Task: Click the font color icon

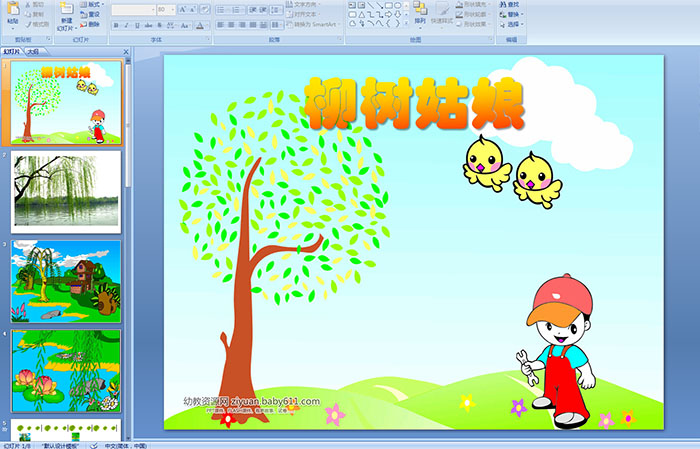Action: (x=199, y=25)
